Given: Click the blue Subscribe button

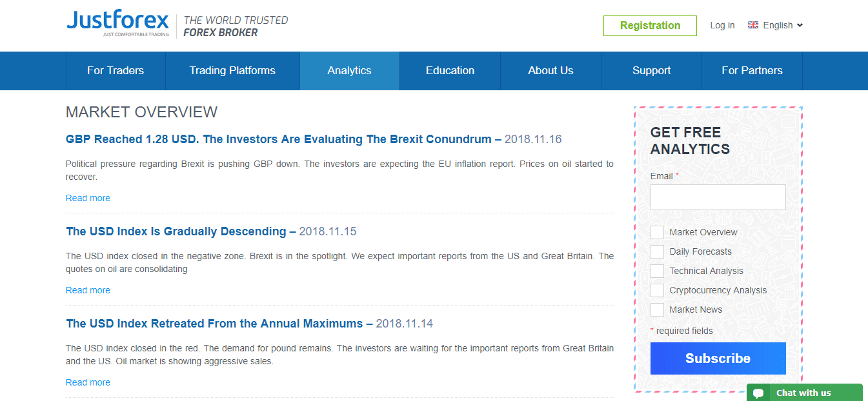Looking at the screenshot, I should [718, 358].
